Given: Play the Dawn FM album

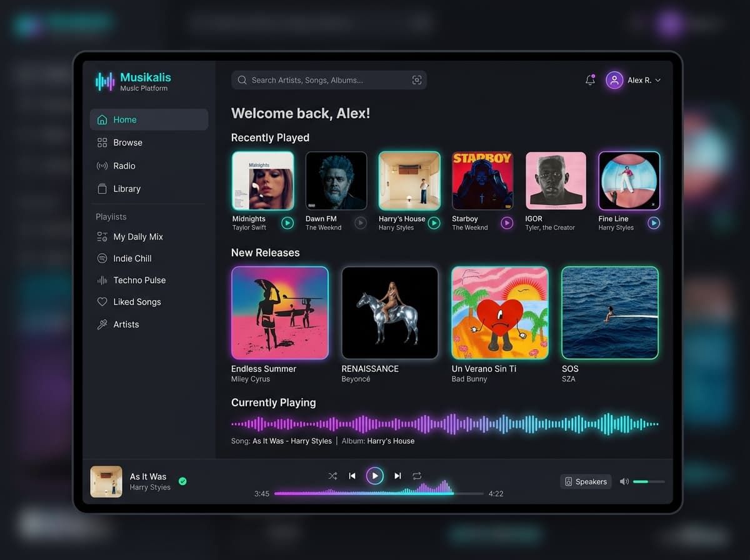Looking at the screenshot, I should (361, 222).
